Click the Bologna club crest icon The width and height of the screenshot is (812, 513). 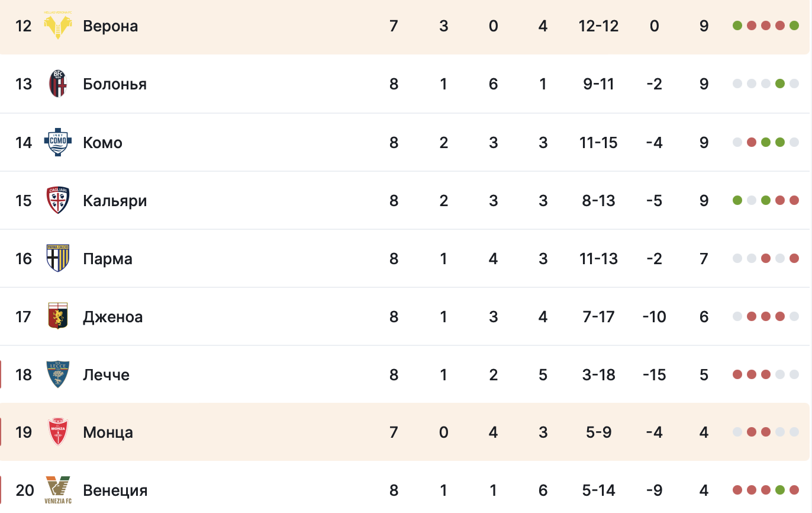pyautogui.click(x=58, y=84)
